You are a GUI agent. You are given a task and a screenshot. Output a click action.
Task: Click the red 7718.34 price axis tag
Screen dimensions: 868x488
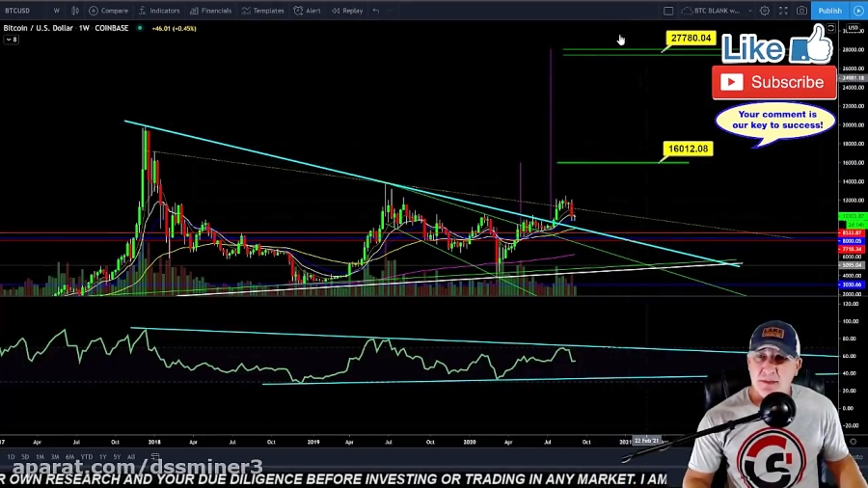[x=852, y=250]
